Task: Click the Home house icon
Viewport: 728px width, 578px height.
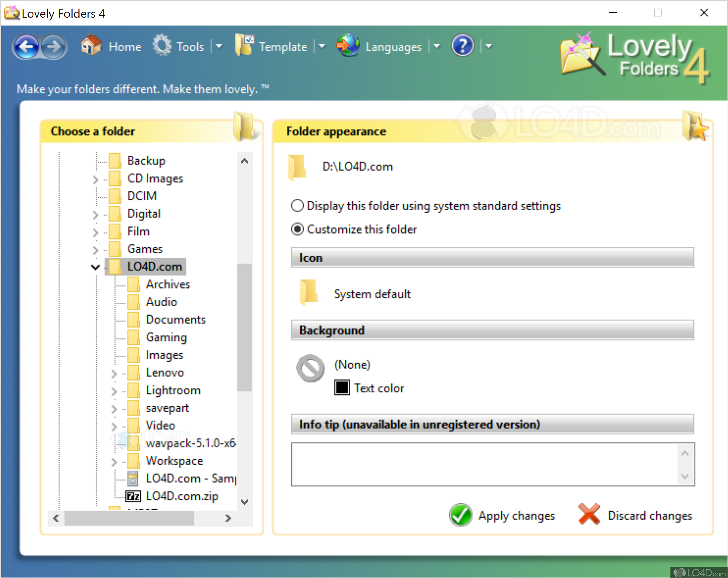Action: [91, 45]
